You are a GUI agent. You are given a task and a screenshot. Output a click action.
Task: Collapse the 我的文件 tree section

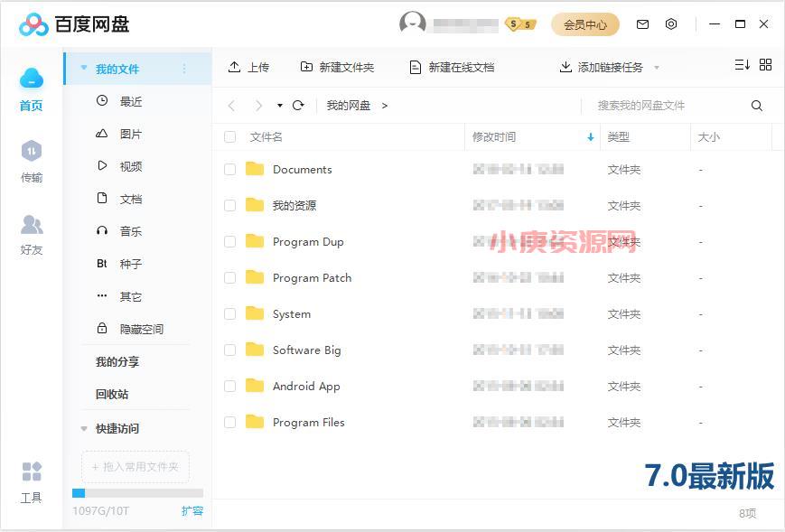84,69
